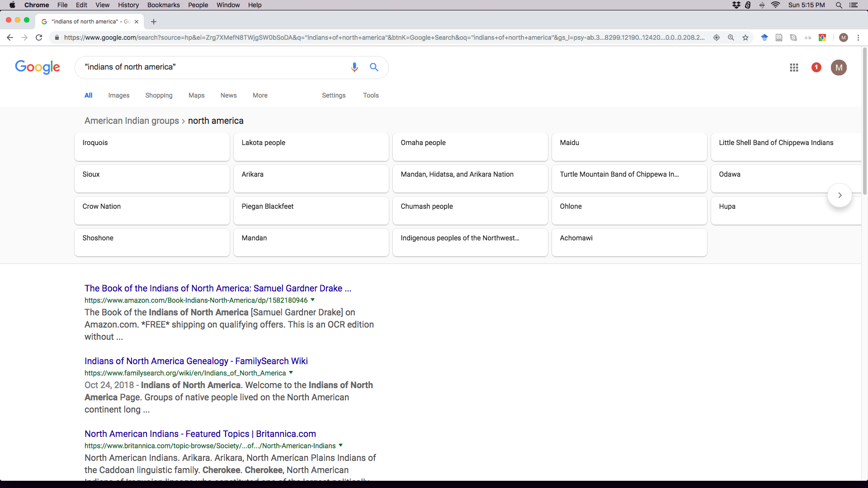Viewport: 868px width, 488px height.
Task: Go back to previous page
Action: click(x=10, y=38)
